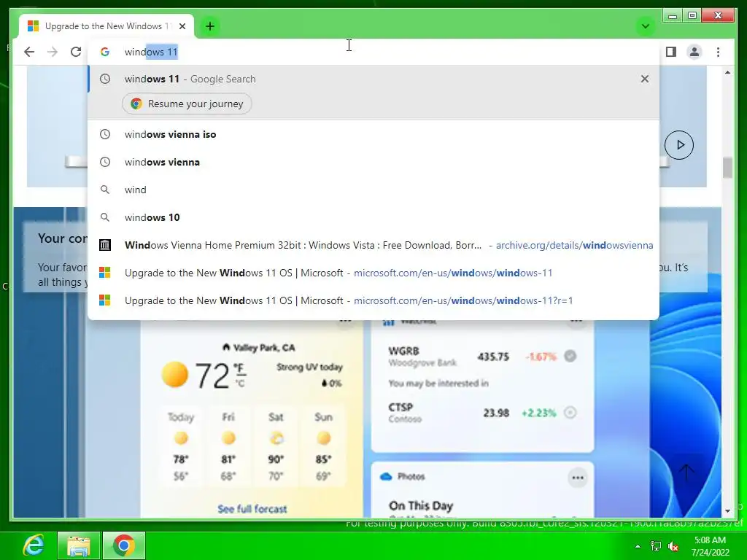Select the 'windows vienna' history suggestion
Image resolution: width=747 pixels, height=560 pixels.
[373, 162]
